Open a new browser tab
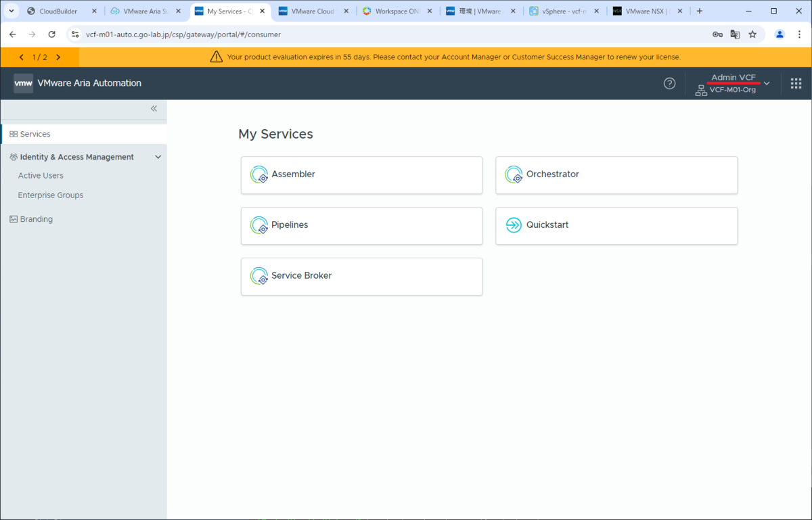The image size is (812, 520). pyautogui.click(x=700, y=11)
